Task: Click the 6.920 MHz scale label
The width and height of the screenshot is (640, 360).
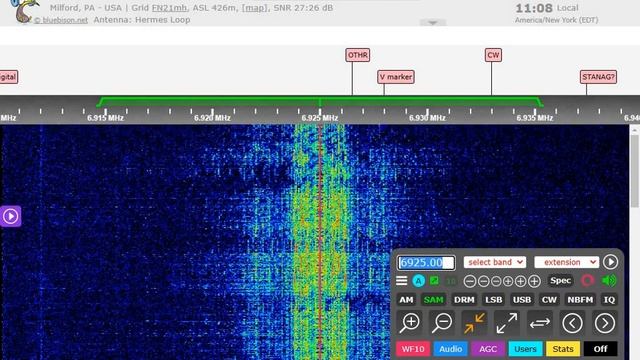Action: tap(212, 118)
